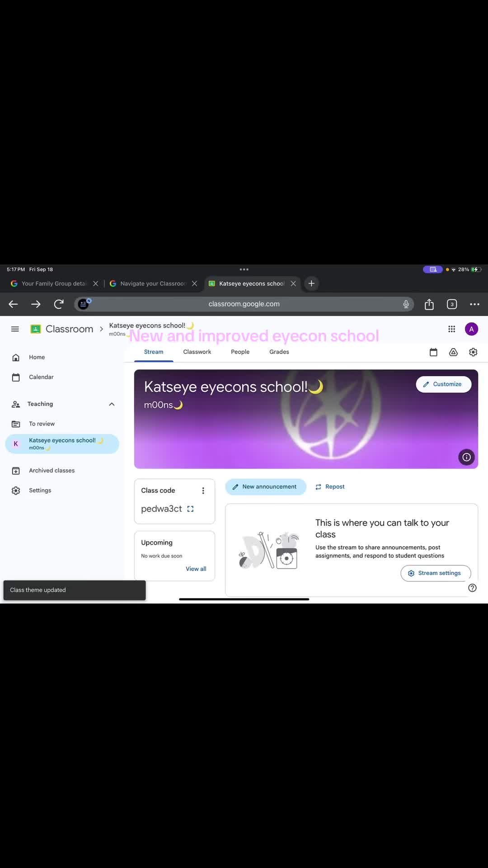Display the class code full screen
Viewport: 488px width, 868px height.
coord(190,509)
